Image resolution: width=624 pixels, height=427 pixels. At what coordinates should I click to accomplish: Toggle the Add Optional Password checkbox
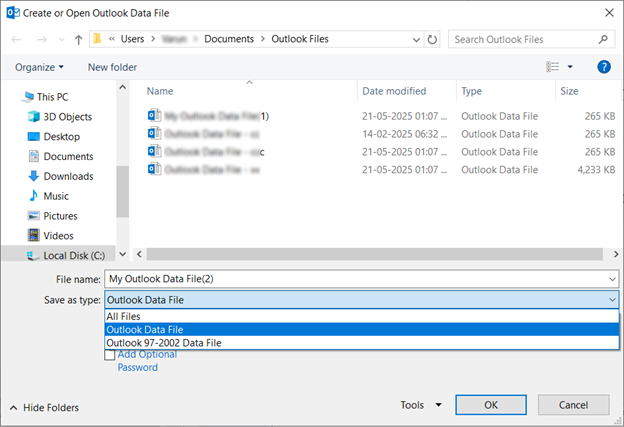tap(110, 355)
